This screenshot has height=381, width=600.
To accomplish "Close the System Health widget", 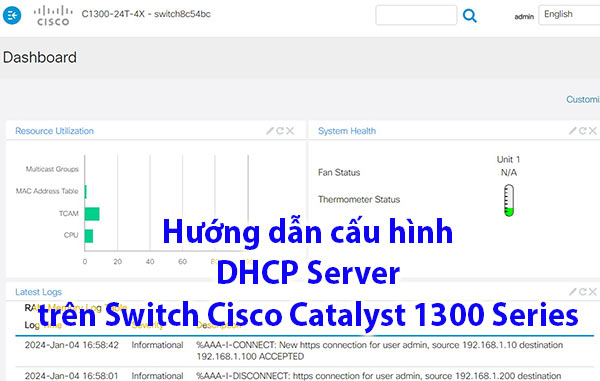I will [x=593, y=131].
